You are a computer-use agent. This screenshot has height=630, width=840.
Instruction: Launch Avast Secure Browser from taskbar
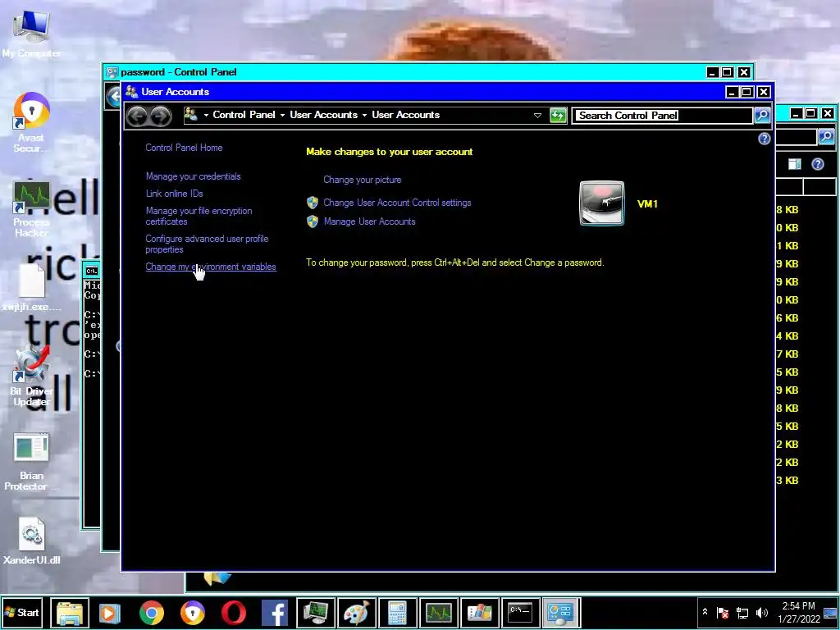pos(192,612)
